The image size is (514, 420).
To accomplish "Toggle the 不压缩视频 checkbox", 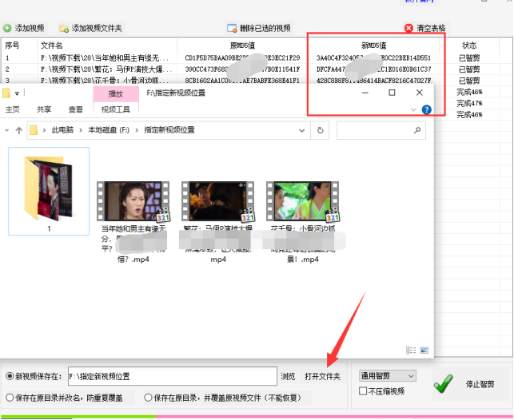I will click(x=363, y=391).
